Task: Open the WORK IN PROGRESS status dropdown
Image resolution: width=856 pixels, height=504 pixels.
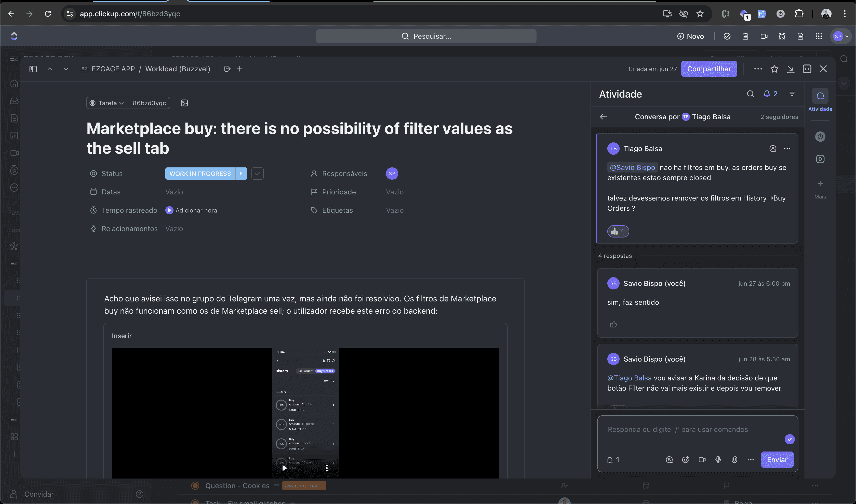Action: click(x=200, y=174)
